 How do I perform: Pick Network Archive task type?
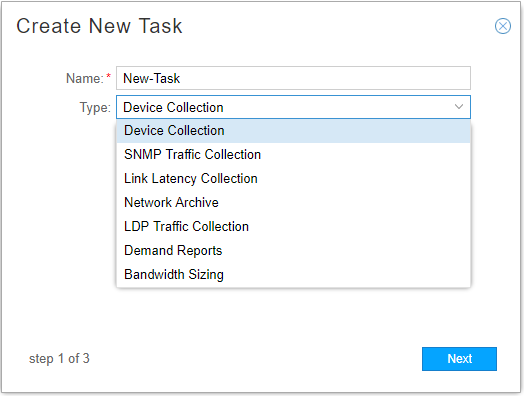click(x=293, y=203)
